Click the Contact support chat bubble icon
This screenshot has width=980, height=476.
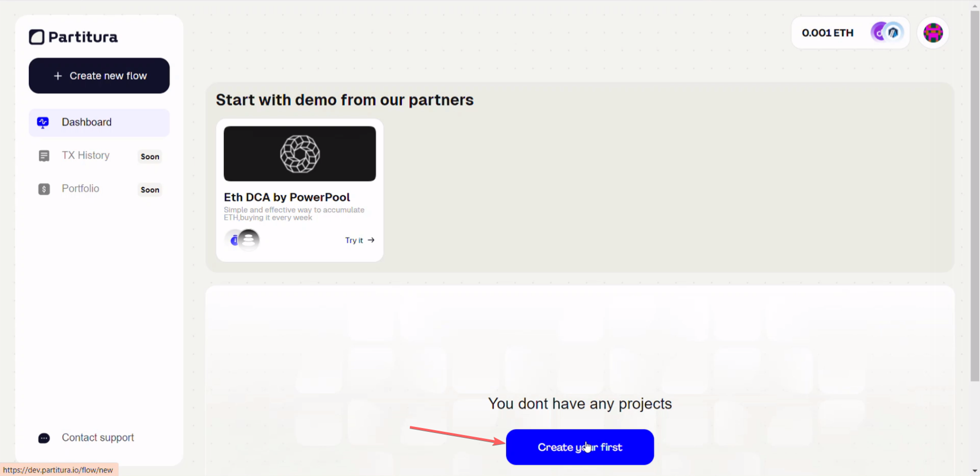point(44,438)
